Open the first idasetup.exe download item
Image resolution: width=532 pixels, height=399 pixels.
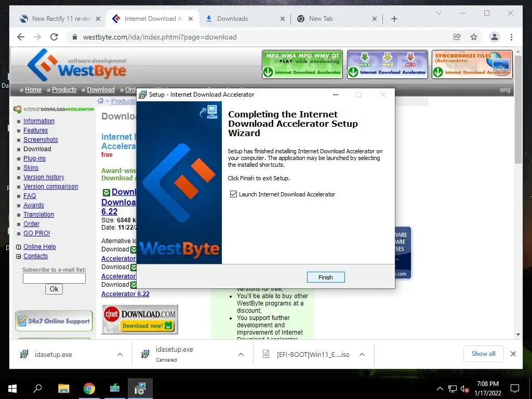click(x=54, y=354)
